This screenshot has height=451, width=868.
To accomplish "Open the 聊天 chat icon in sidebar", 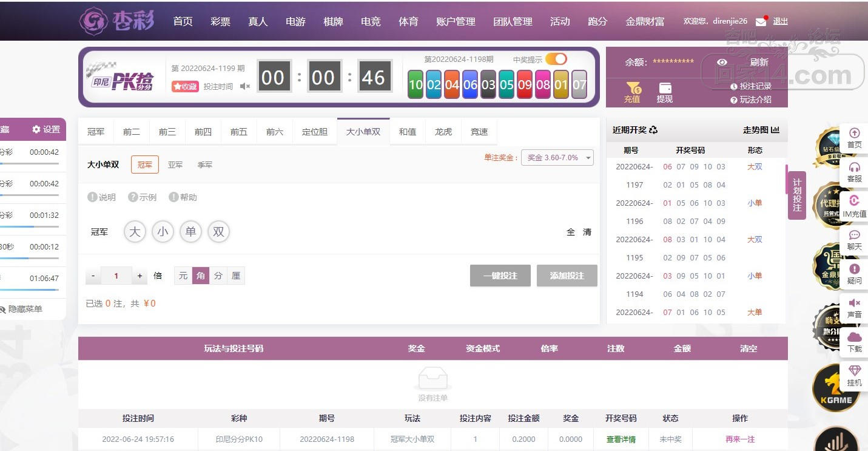I will [x=855, y=235].
